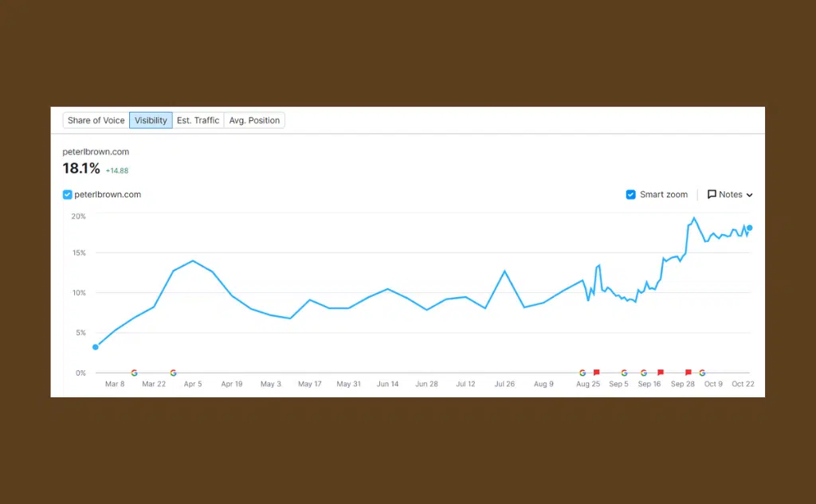
Task: Uncheck the peterlbrown.com series checkbox
Action: point(67,194)
